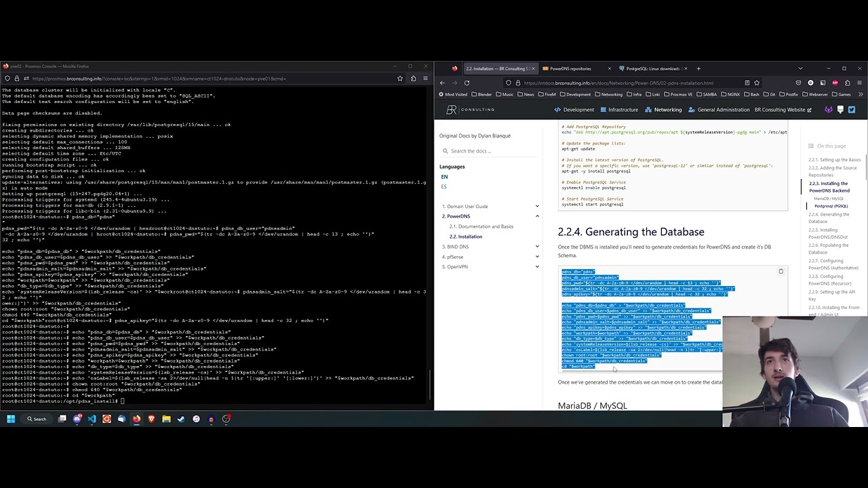Bookmark the Proxmox console page star icon
The width and height of the screenshot is (868, 488).
tap(400, 79)
